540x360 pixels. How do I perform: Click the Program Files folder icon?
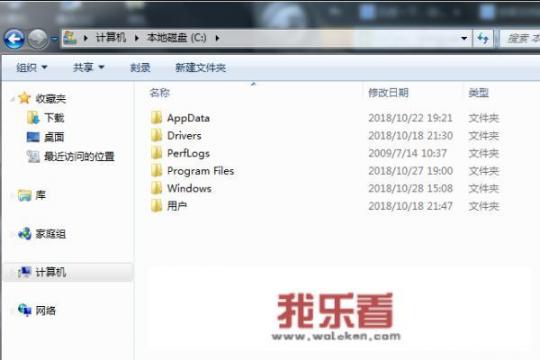[x=156, y=170]
